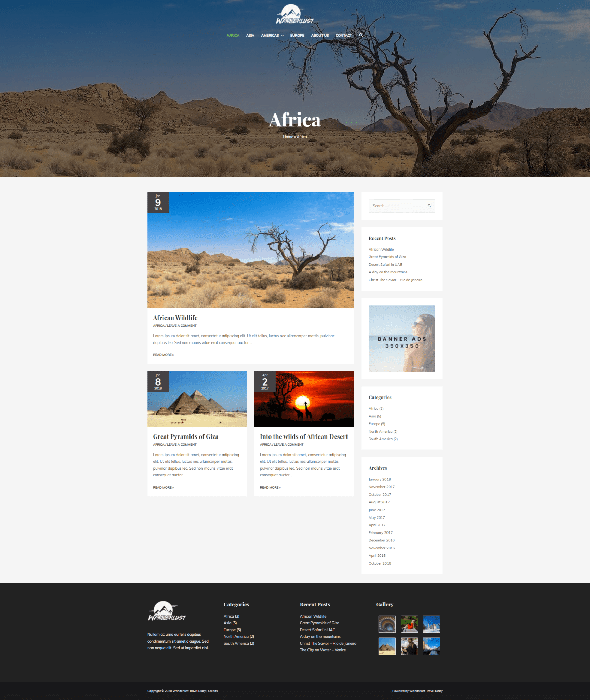The height and width of the screenshot is (700, 590).
Task: Open footer post The City on Water – Venice
Action: coord(323,650)
